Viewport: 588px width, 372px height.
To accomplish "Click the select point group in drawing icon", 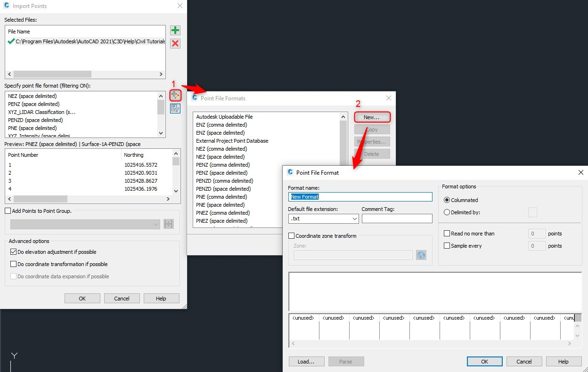I will (168, 223).
